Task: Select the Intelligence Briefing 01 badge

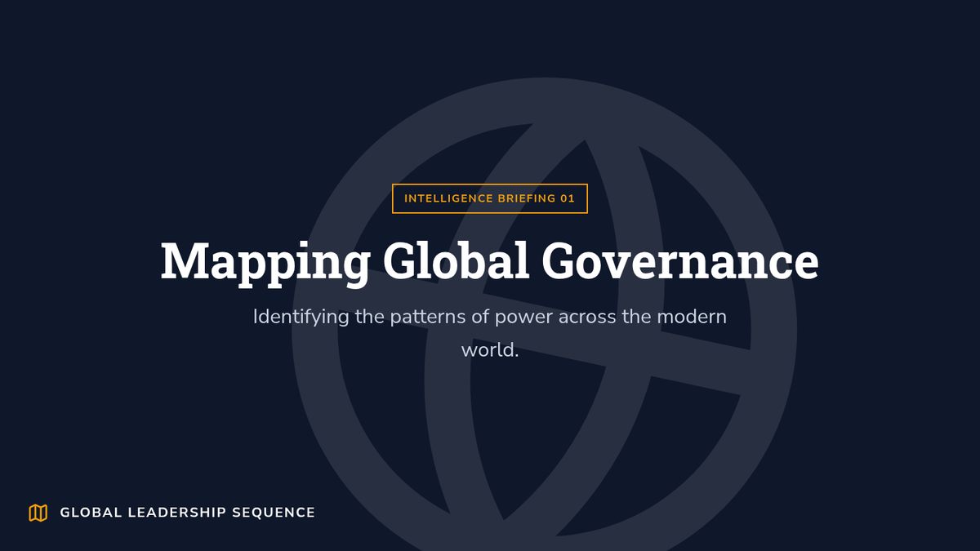Action: (x=489, y=198)
